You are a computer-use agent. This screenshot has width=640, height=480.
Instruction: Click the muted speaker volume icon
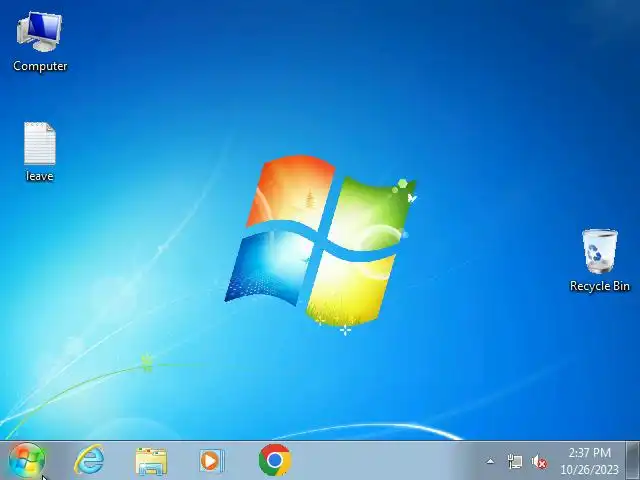click(x=539, y=462)
